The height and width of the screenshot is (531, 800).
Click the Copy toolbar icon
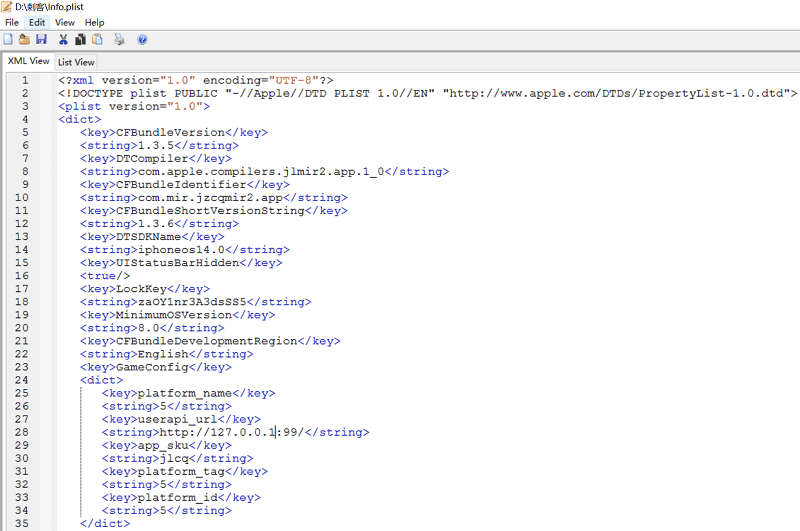click(x=80, y=40)
